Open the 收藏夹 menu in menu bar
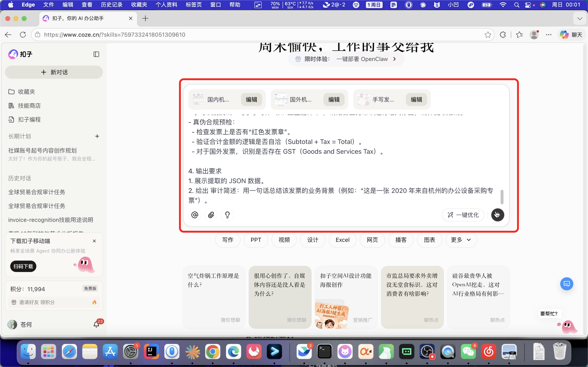Screen dimensions: 588x367 139,5
